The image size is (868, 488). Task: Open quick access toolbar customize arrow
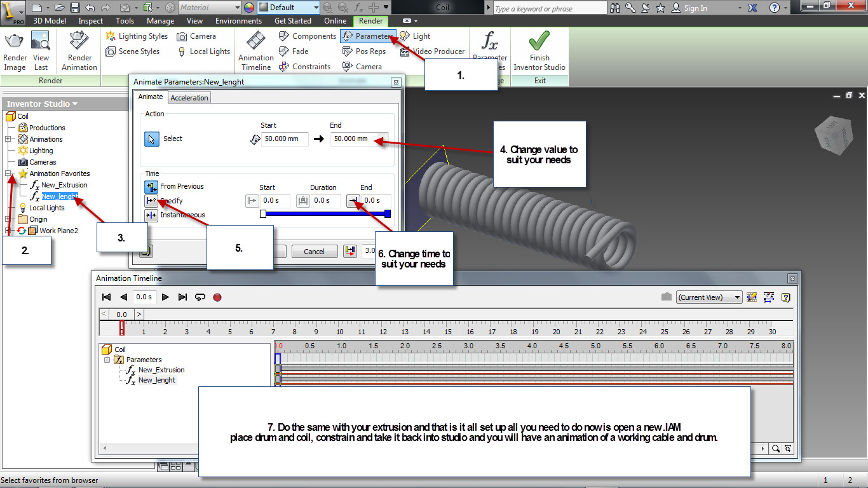click(x=386, y=8)
